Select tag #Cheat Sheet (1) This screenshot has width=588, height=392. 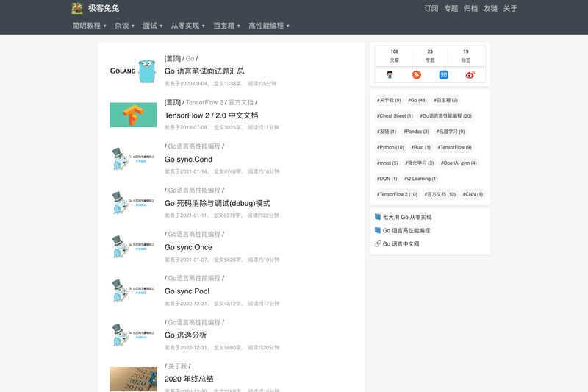pos(395,116)
